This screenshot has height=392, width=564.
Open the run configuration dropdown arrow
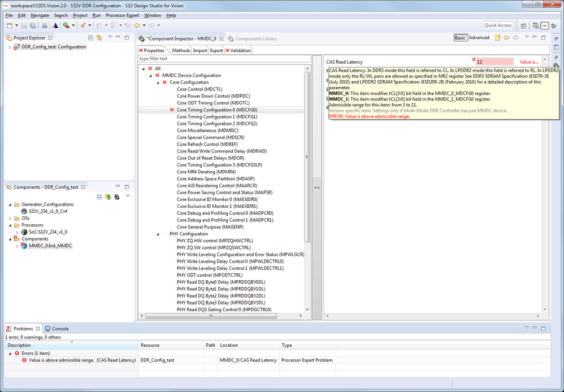tap(73, 25)
